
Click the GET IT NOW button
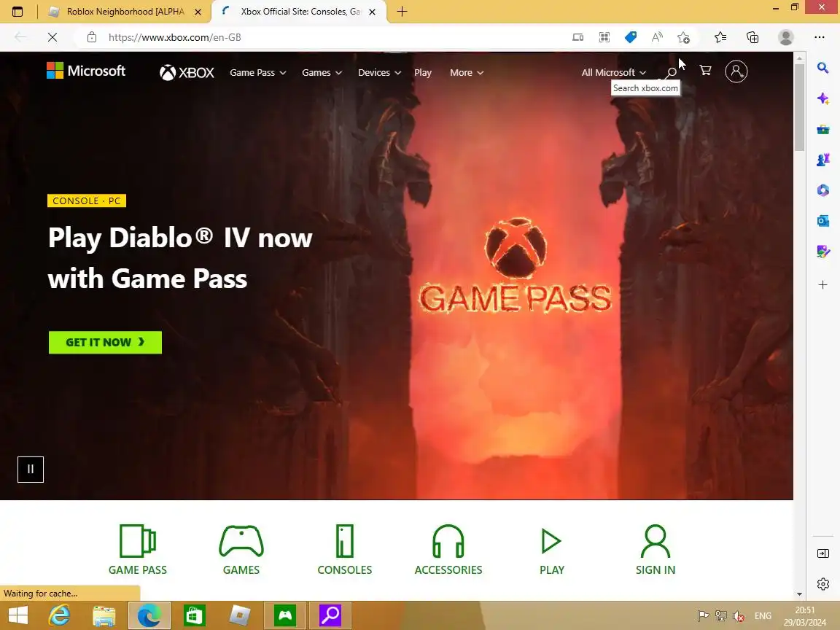105,342
